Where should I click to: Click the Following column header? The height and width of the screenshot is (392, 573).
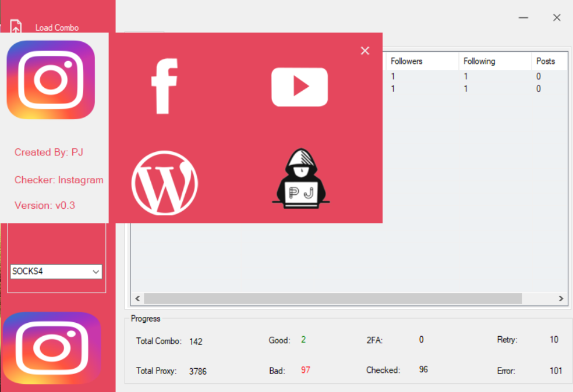pos(495,61)
